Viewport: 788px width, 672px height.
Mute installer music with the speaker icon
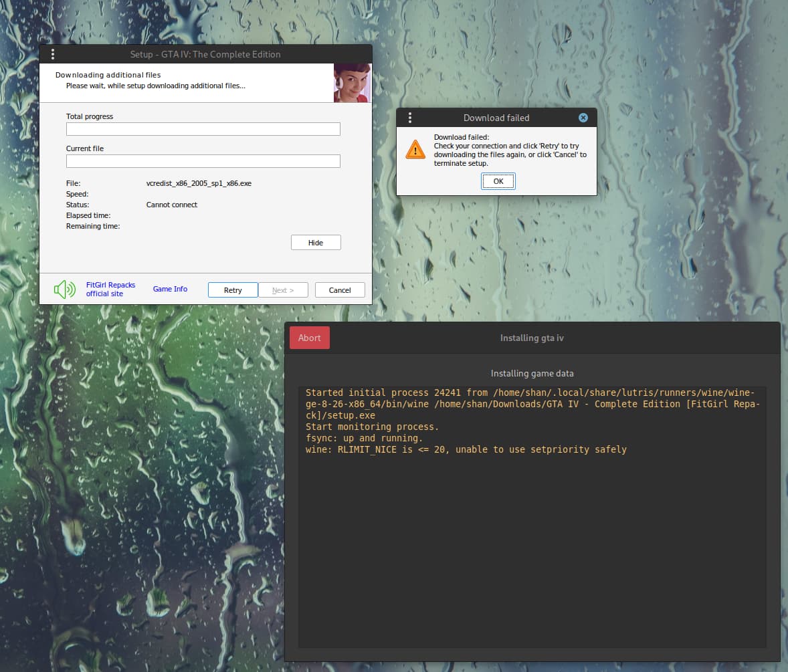click(x=65, y=290)
